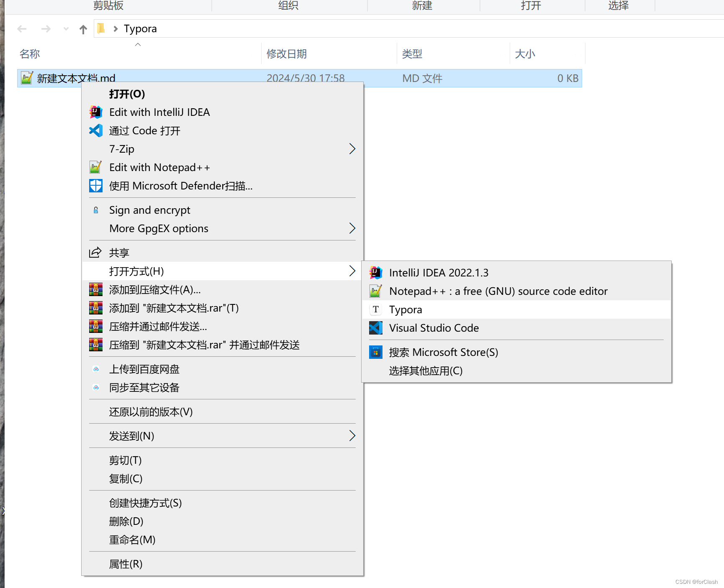Open More GpgEX options
724x588 pixels.
pyautogui.click(x=223, y=228)
